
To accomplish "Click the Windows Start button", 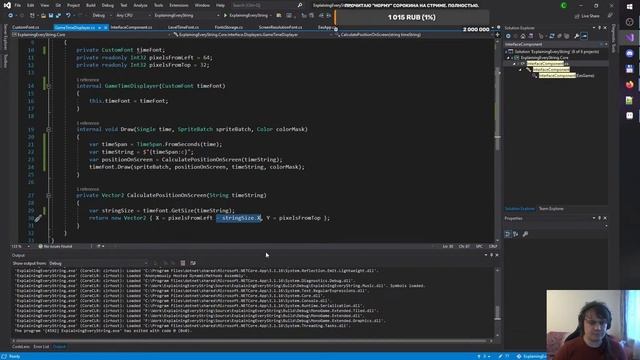I will pyautogui.click(x=629, y=7).
